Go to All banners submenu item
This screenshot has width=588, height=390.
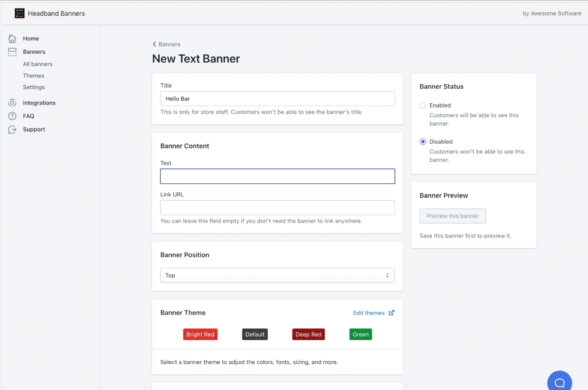tap(38, 64)
